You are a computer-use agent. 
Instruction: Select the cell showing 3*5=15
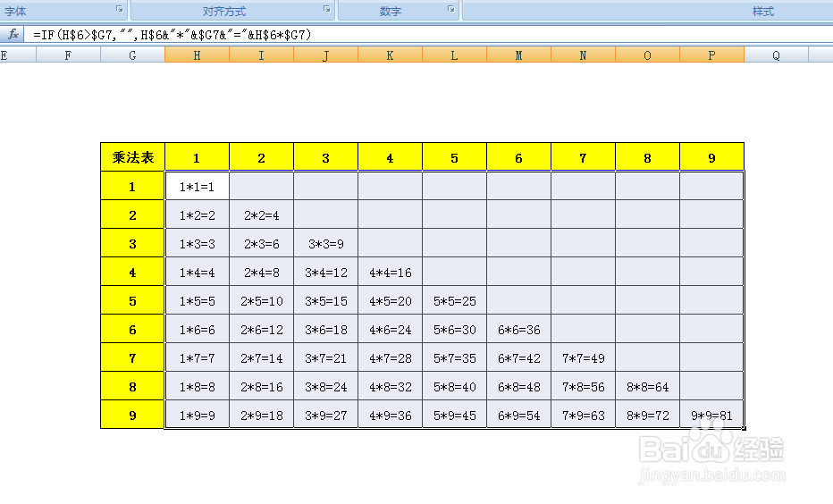[x=325, y=300]
